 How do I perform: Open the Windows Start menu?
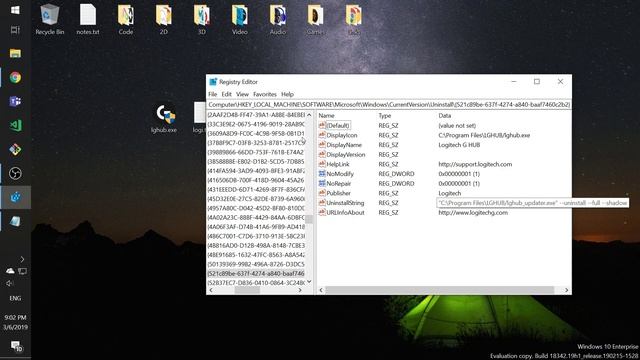pos(15,10)
